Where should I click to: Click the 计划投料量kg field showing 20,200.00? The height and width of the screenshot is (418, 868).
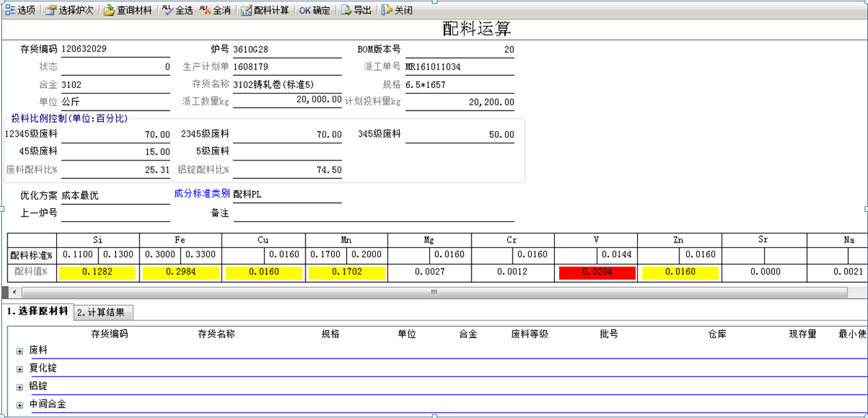[x=459, y=102]
